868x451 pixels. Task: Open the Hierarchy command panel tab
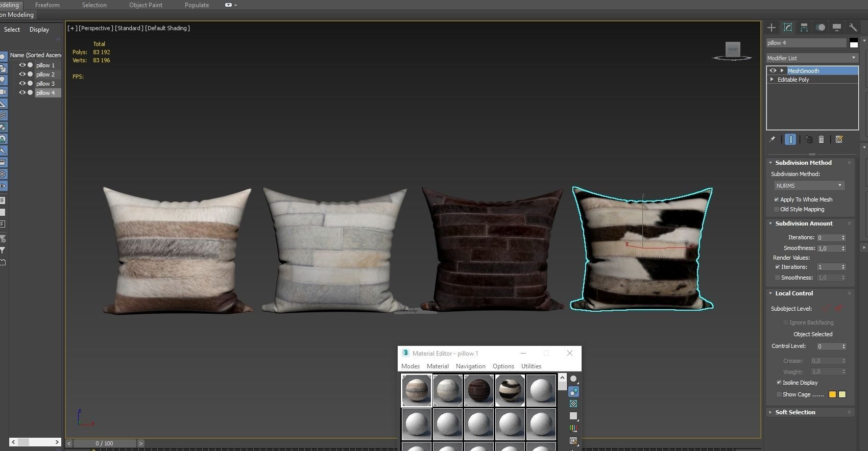(x=804, y=28)
